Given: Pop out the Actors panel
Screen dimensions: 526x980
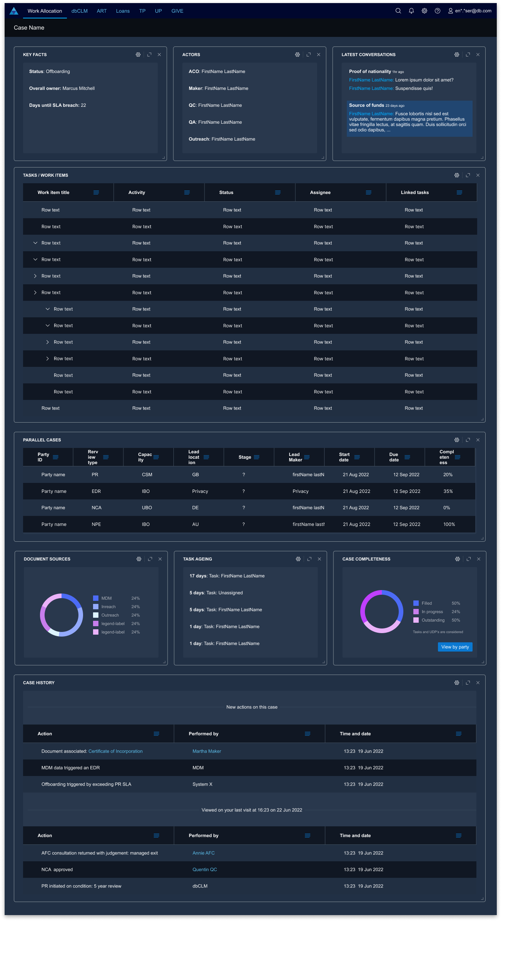Looking at the screenshot, I should click(x=308, y=55).
